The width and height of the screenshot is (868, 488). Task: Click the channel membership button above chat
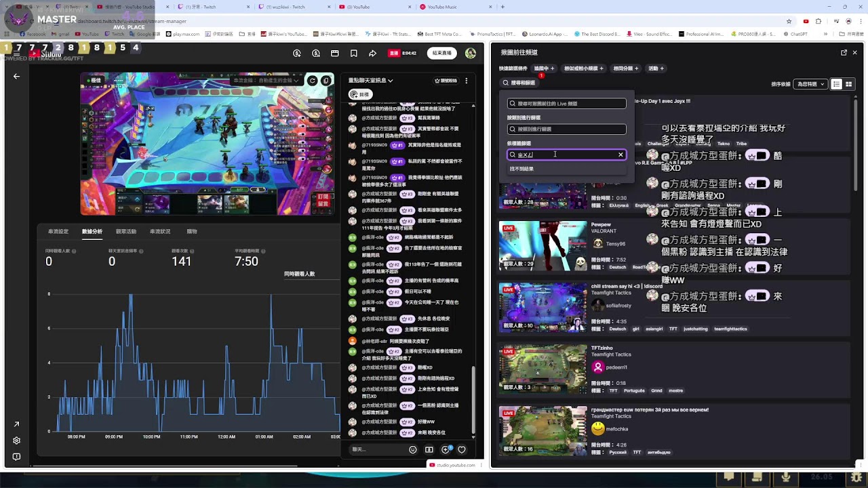[446, 81]
